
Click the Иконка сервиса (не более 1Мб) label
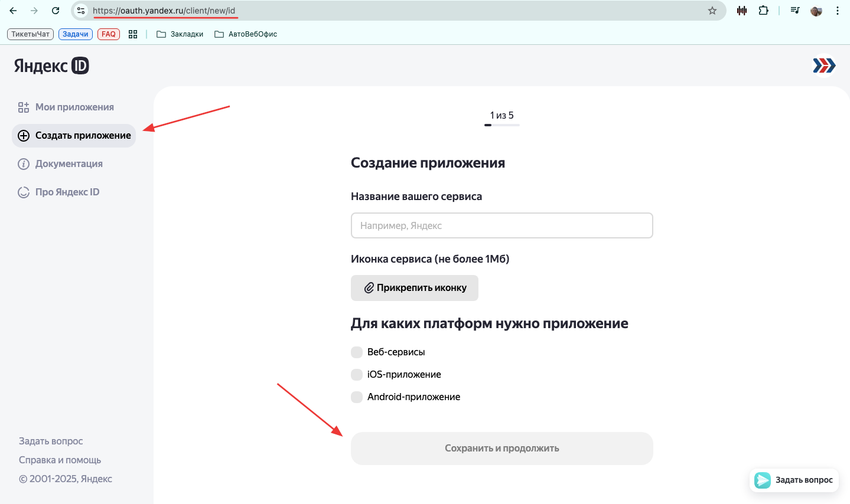(x=430, y=259)
